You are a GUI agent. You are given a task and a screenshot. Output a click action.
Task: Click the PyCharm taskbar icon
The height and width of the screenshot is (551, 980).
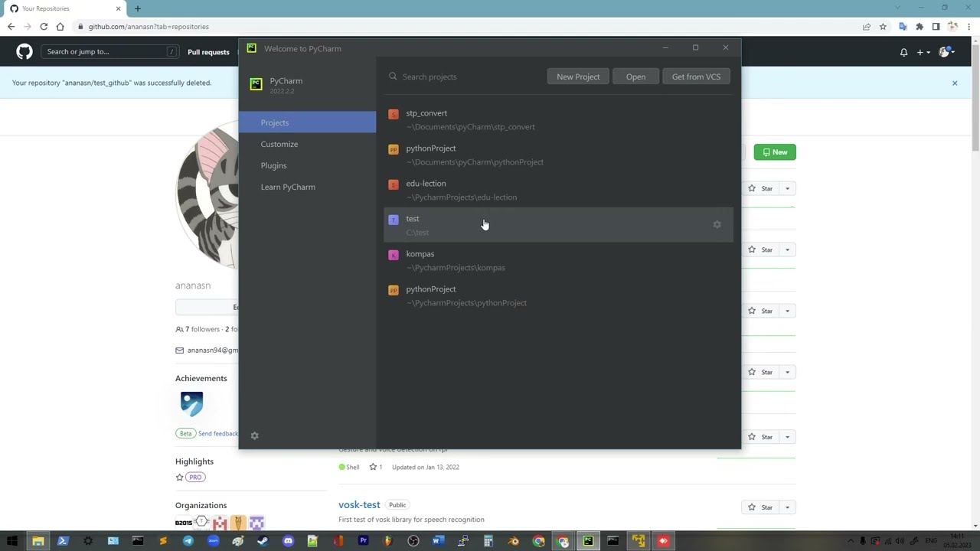click(x=588, y=541)
